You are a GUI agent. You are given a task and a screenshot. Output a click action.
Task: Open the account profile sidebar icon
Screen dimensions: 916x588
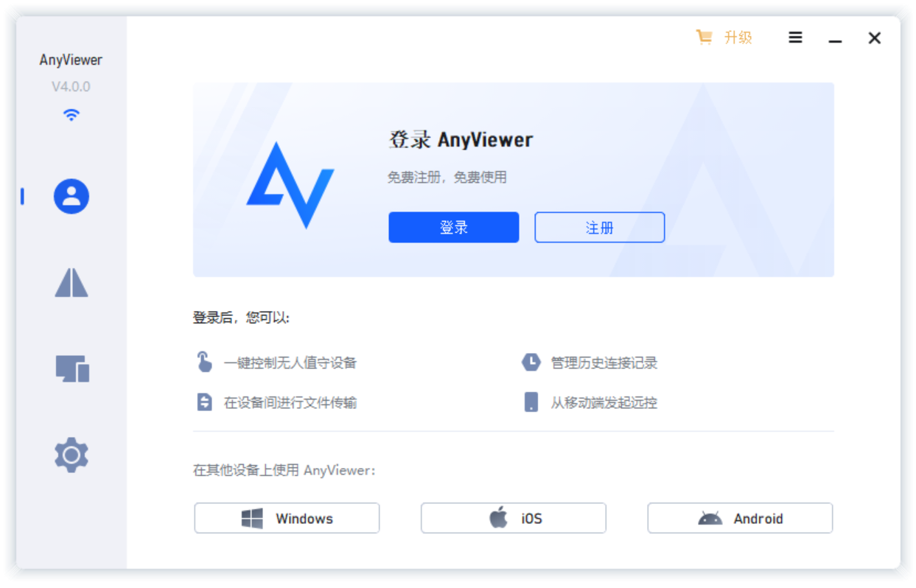click(x=71, y=197)
